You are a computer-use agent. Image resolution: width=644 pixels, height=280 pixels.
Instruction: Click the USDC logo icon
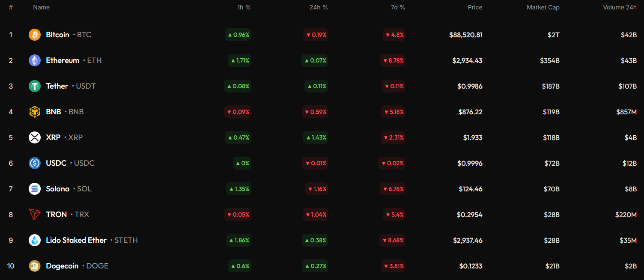pos(35,163)
